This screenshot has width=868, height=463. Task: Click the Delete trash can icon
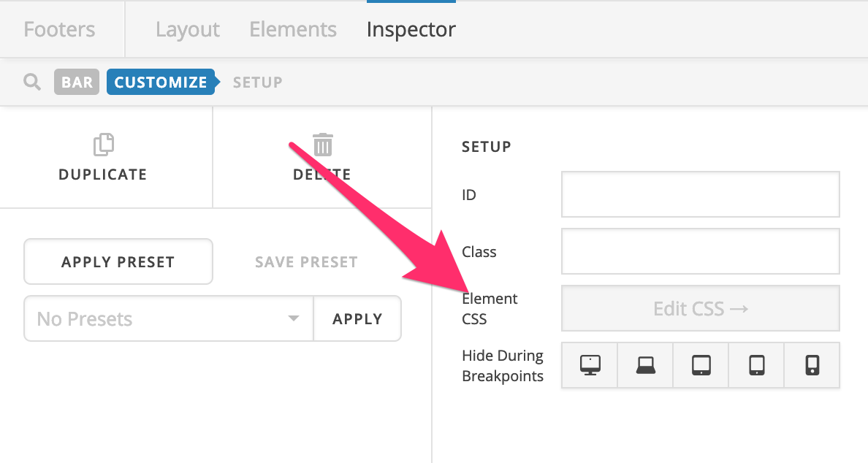(323, 145)
